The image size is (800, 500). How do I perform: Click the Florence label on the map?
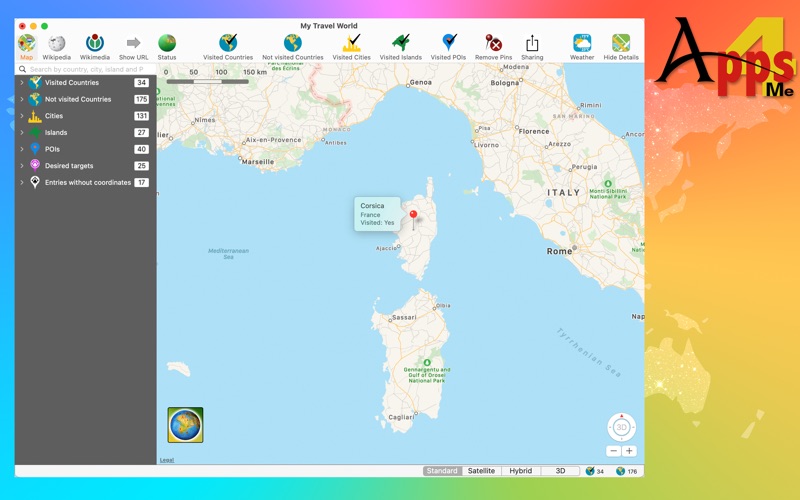tap(534, 131)
